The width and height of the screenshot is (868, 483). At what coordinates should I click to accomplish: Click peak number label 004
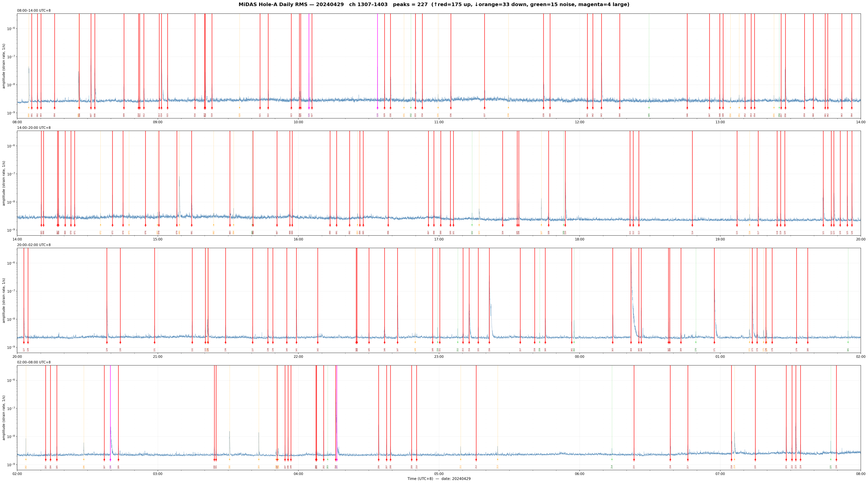[x=55, y=115]
